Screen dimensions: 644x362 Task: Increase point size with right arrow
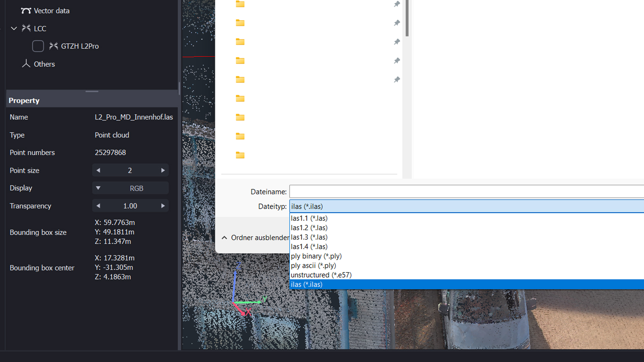point(163,170)
